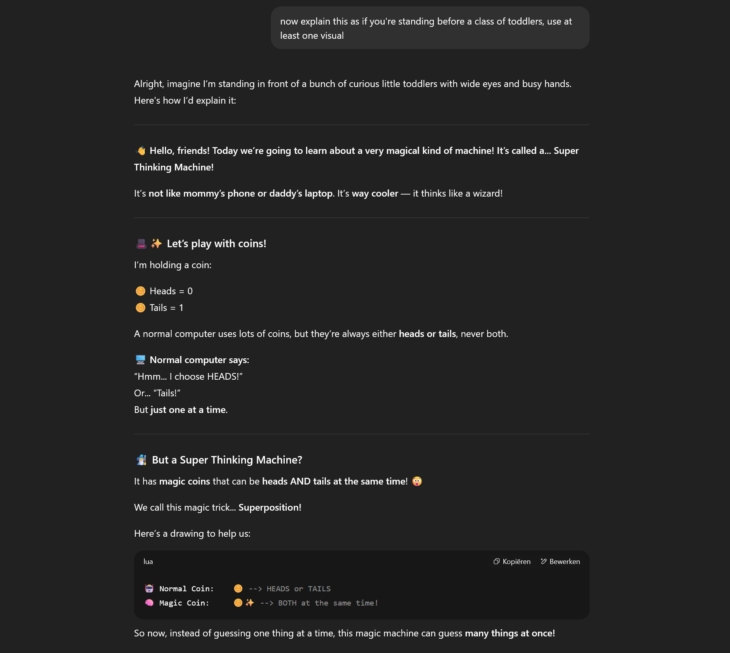This screenshot has height=653, width=730.
Task: Copy the lua code block with Kopiëren
Action: click(512, 561)
